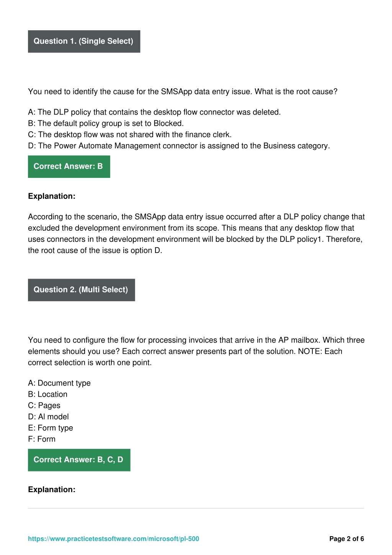Screen dimensions: 392x555
Task: Select answer A: Document type
Action: point(59,383)
